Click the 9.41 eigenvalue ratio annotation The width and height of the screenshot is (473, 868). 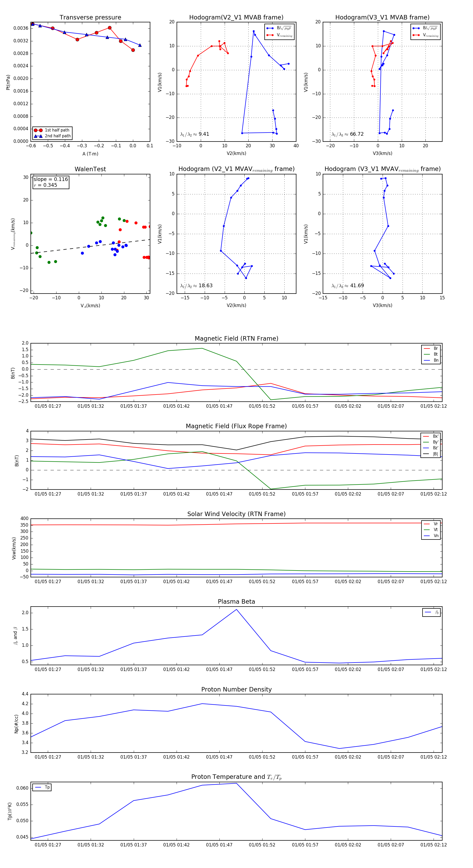click(194, 134)
